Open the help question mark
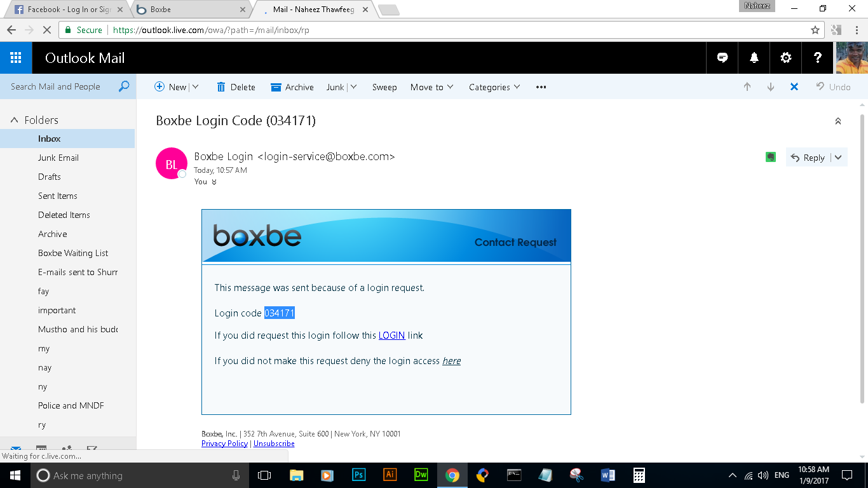This screenshot has width=868, height=488. pyautogui.click(x=818, y=58)
